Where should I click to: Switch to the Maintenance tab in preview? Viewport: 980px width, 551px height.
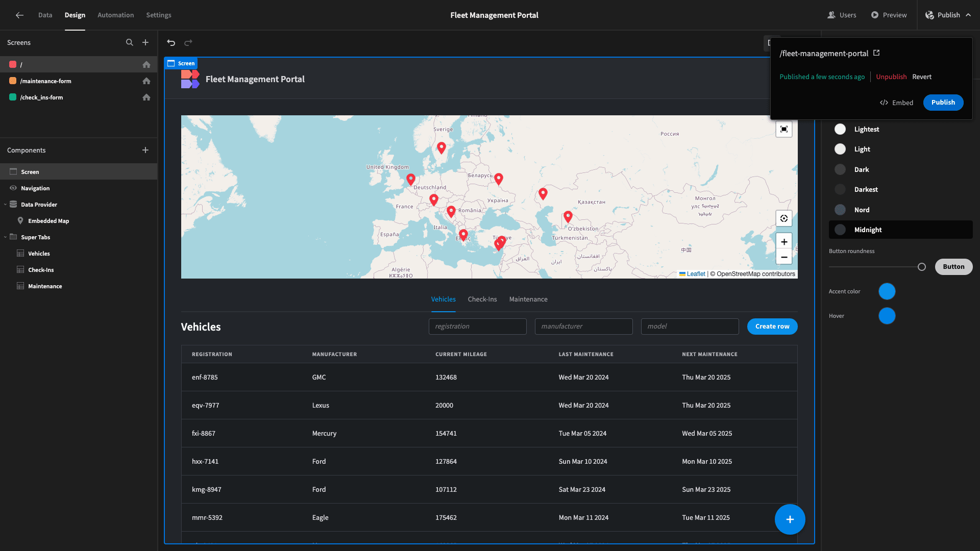point(528,299)
